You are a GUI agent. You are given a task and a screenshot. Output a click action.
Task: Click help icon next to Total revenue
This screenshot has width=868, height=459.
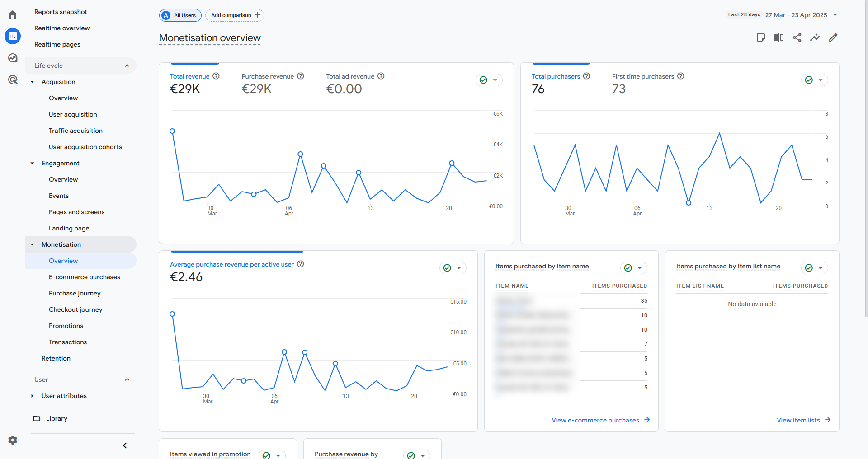(x=216, y=76)
